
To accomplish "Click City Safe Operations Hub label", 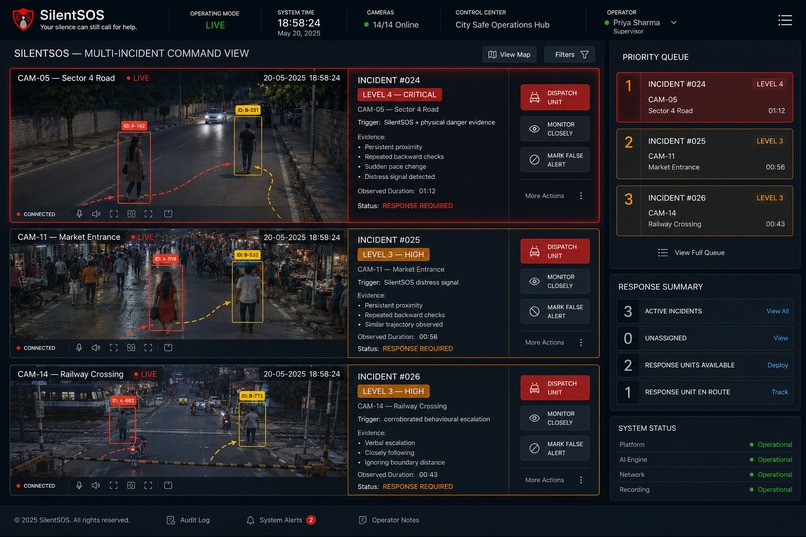I will click(502, 25).
